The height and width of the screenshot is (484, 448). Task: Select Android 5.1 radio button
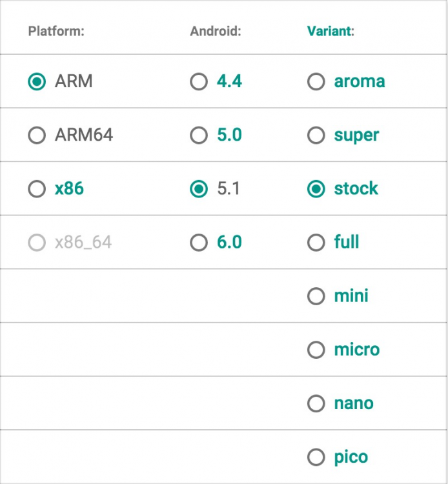pos(199,189)
